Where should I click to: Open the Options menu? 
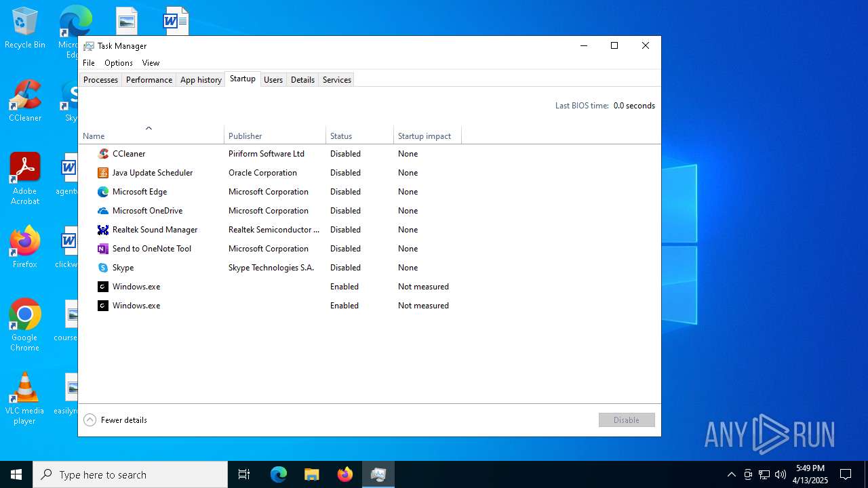119,63
